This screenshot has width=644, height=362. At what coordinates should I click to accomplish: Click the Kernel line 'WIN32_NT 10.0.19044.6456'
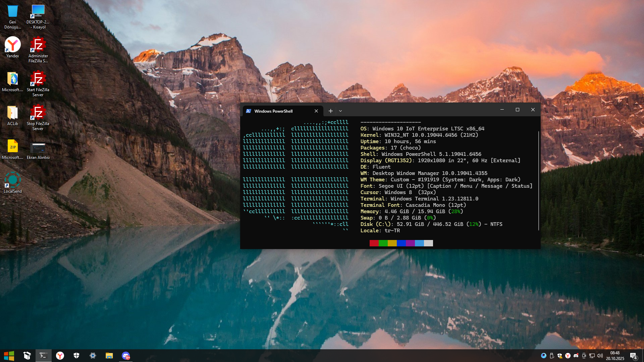(419, 135)
